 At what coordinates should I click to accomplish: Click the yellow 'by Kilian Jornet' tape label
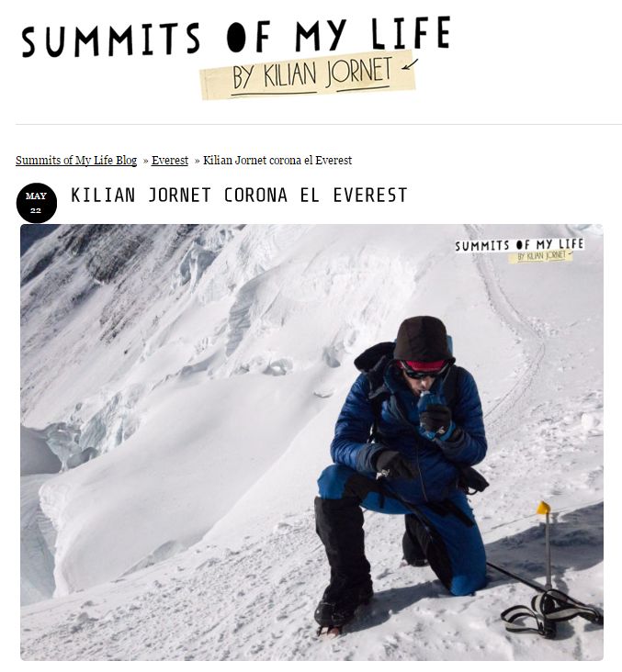point(308,75)
